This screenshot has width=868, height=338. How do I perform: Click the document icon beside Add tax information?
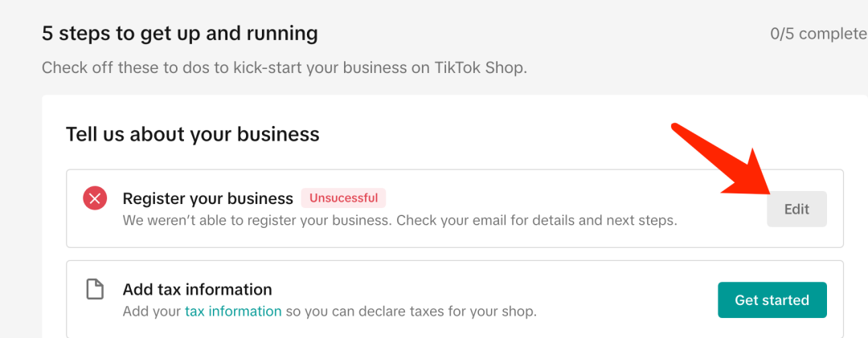(x=95, y=290)
